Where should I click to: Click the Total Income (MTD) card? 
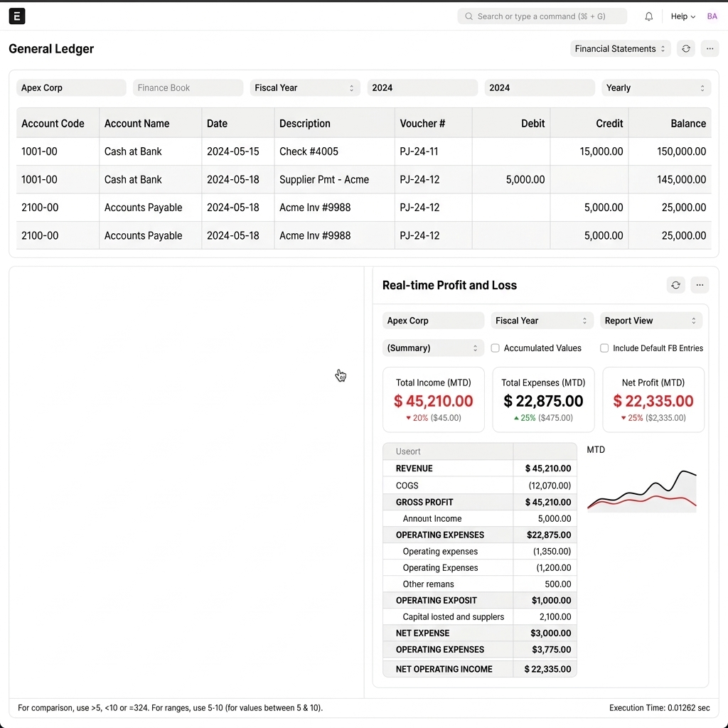[x=433, y=400]
